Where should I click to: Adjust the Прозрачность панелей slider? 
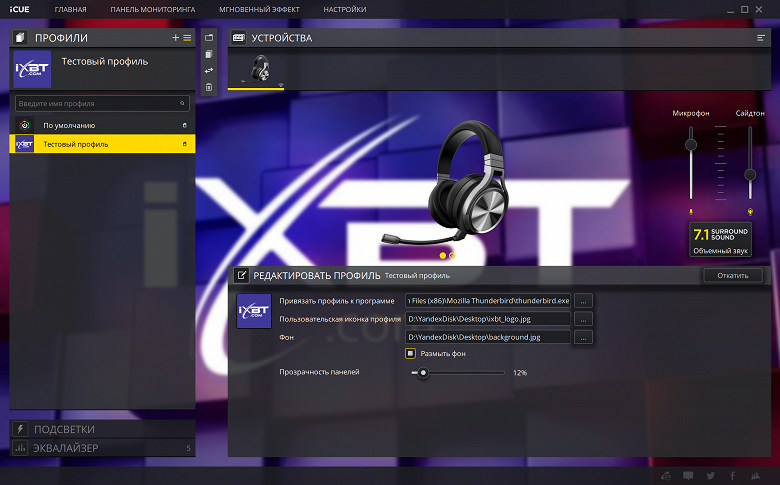(x=423, y=373)
